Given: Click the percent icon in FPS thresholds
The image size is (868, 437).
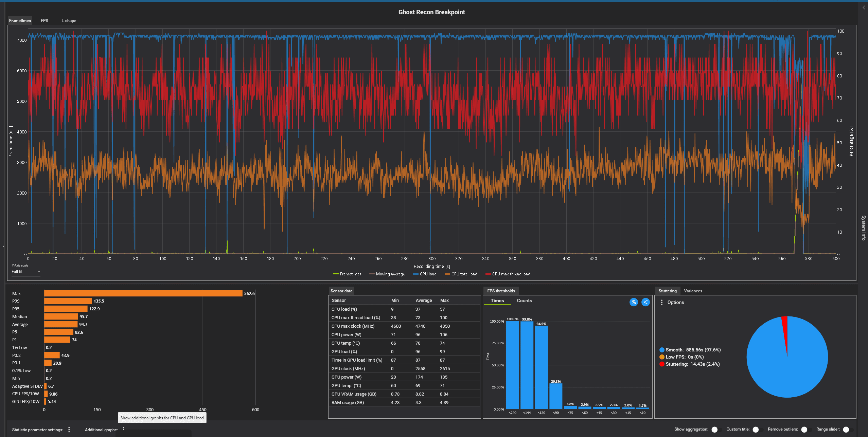Looking at the screenshot, I should point(634,302).
